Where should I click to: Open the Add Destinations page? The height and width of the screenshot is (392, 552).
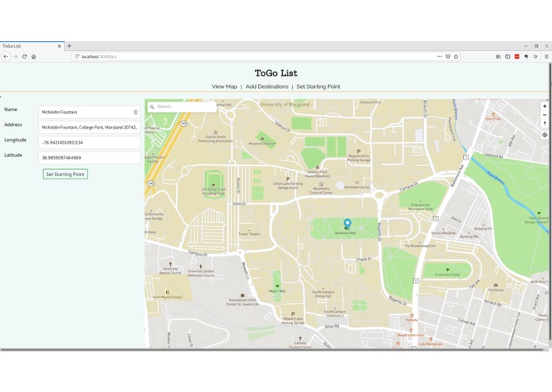point(267,86)
